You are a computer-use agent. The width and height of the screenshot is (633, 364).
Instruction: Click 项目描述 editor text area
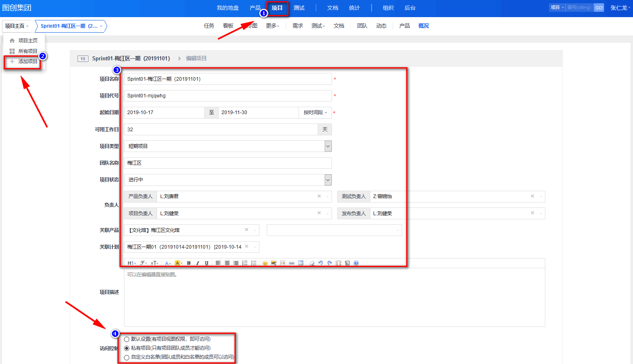[334, 298]
